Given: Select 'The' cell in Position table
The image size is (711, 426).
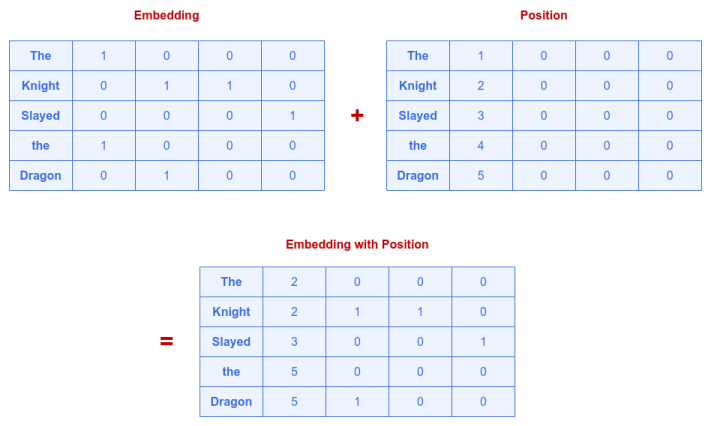Looking at the screenshot, I should tap(418, 56).
